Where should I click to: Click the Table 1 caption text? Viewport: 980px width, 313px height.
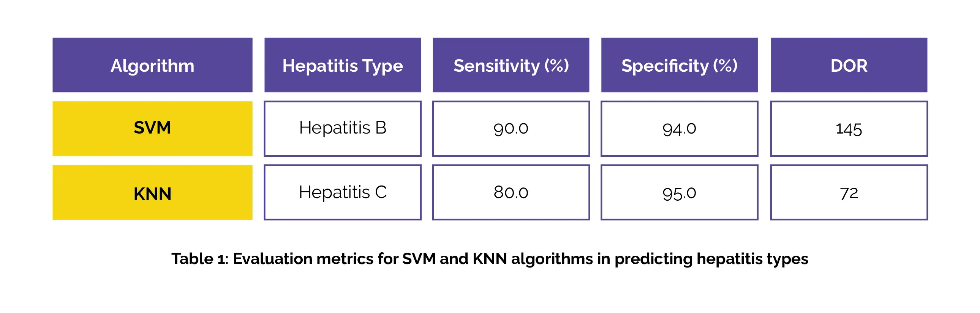[490, 259]
